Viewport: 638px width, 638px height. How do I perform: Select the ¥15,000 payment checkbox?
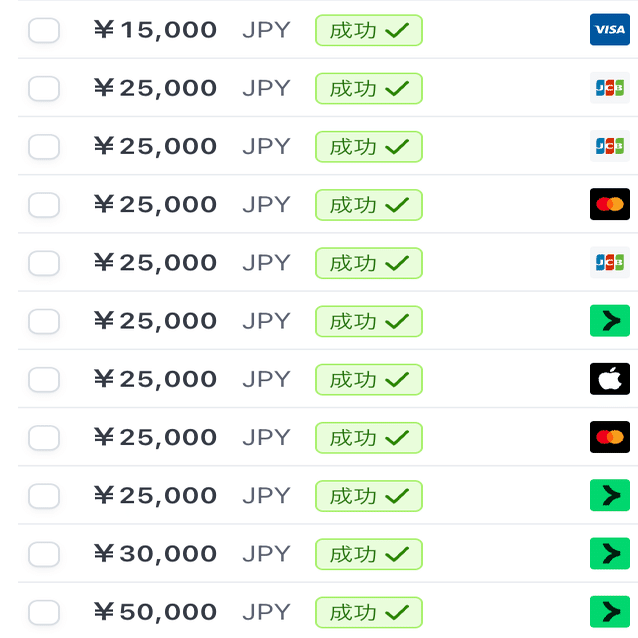[44, 30]
